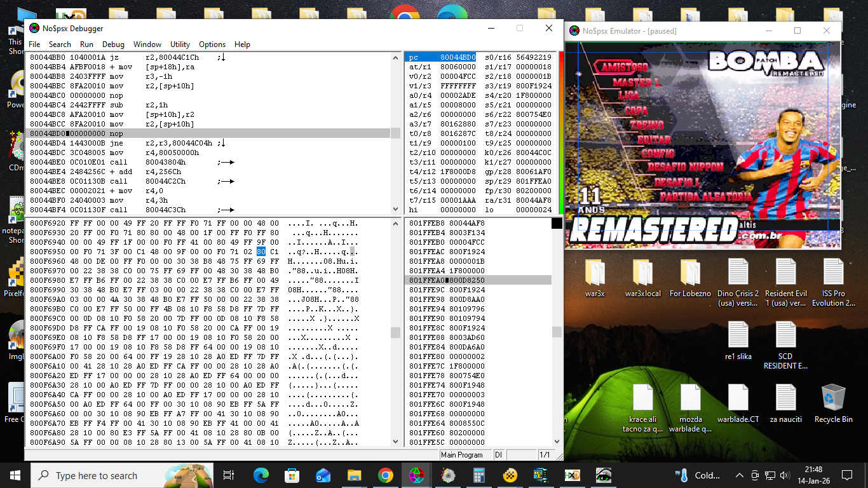Viewport: 868px width, 488px height.
Task: Open the krace ali tacno za q... file
Action: coord(642,409)
